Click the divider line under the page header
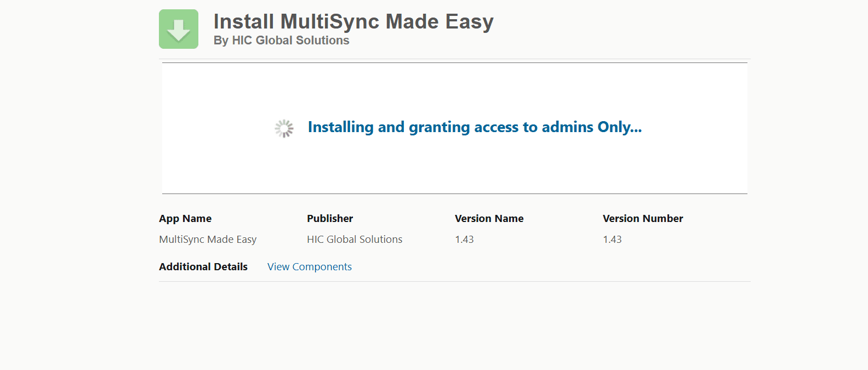Image resolution: width=868 pixels, height=370 pixels. (455, 59)
